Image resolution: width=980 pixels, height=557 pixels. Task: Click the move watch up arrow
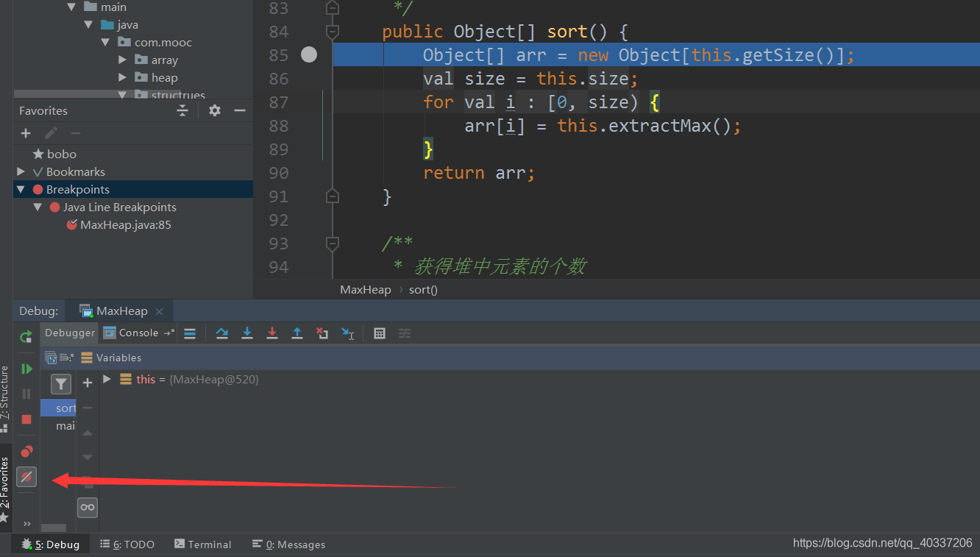[88, 433]
